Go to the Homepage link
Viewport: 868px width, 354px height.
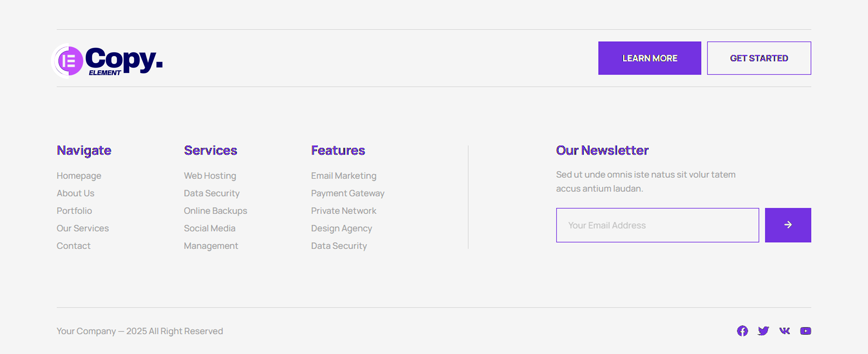[79, 176]
